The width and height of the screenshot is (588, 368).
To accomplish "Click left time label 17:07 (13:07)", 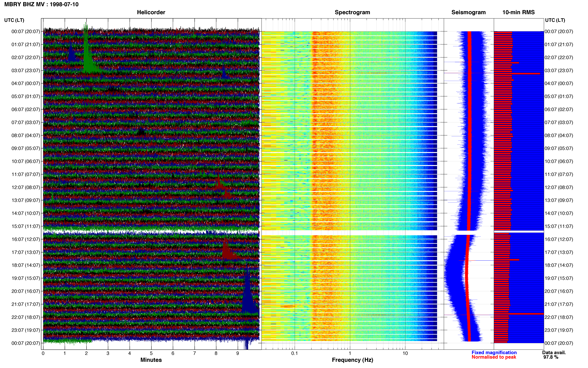I will coord(26,252).
